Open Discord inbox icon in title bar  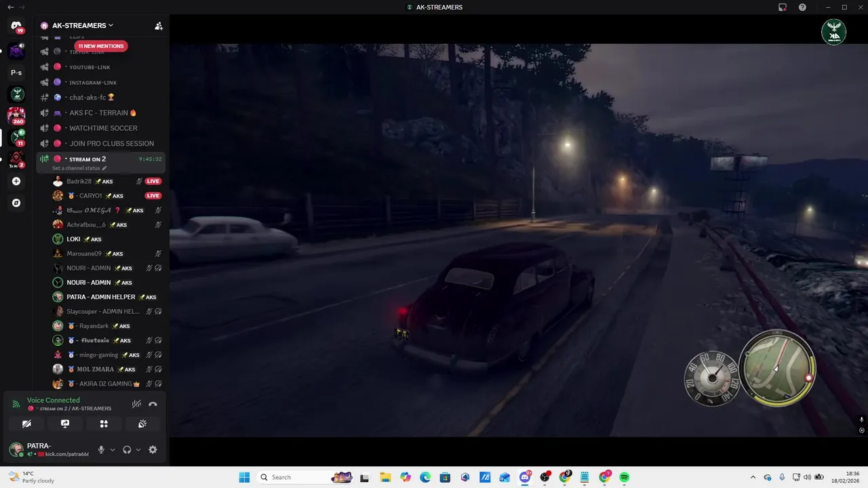click(783, 7)
